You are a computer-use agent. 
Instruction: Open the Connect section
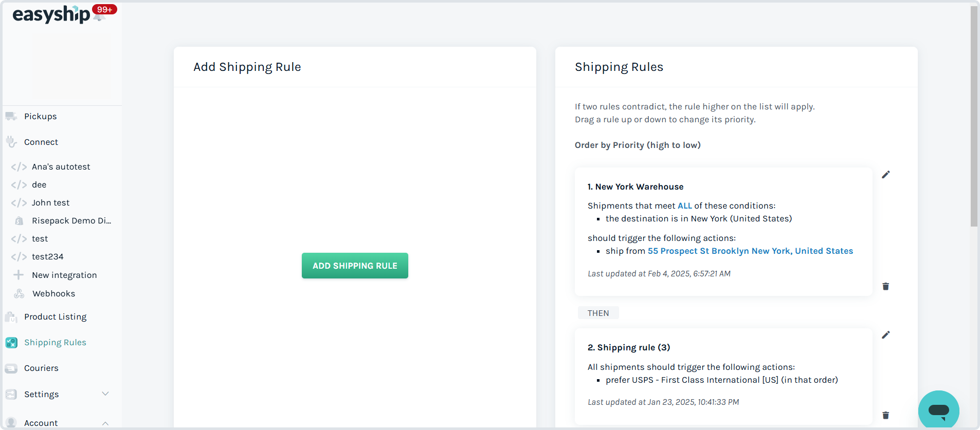(41, 142)
